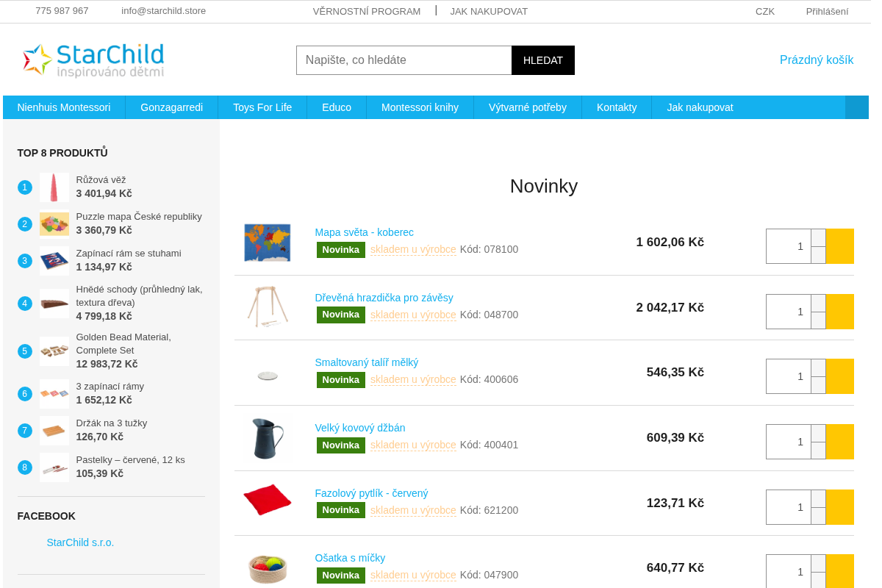Open the Gonzagarredi category
Viewport: 882px width, 588px height.
click(172, 107)
